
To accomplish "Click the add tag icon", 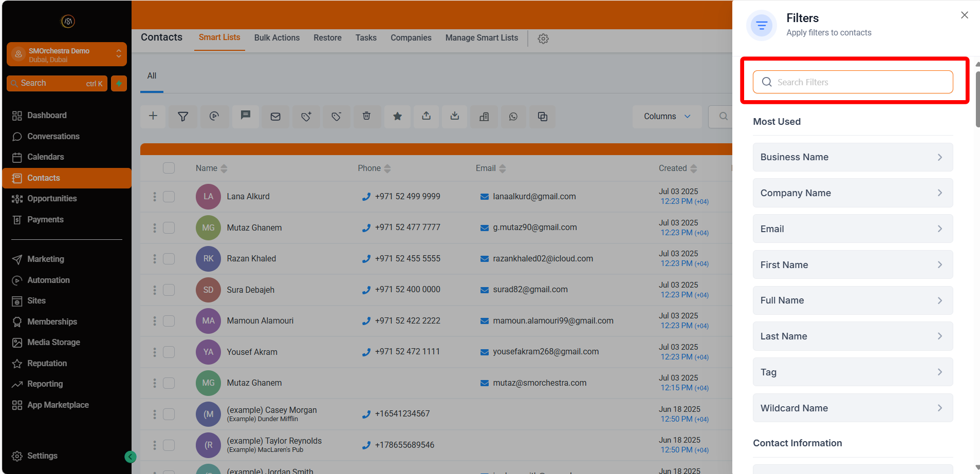I will point(306,116).
